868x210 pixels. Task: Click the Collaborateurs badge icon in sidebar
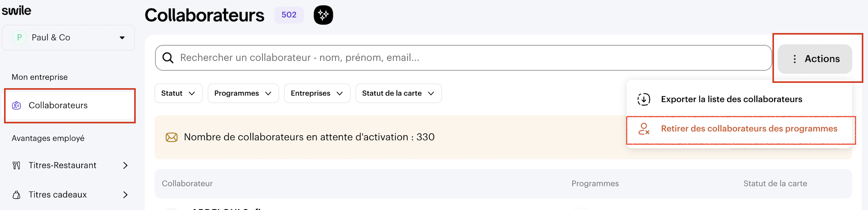pos(17,106)
